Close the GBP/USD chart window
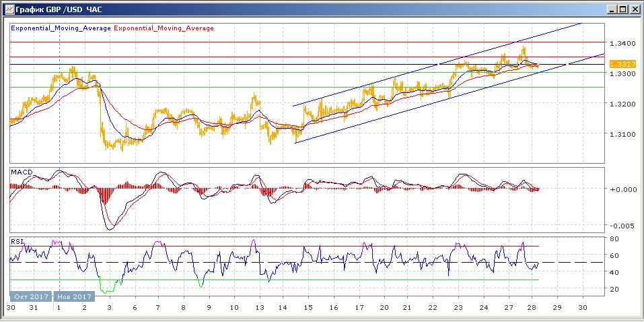The width and height of the screenshot is (644, 322). click(634, 9)
